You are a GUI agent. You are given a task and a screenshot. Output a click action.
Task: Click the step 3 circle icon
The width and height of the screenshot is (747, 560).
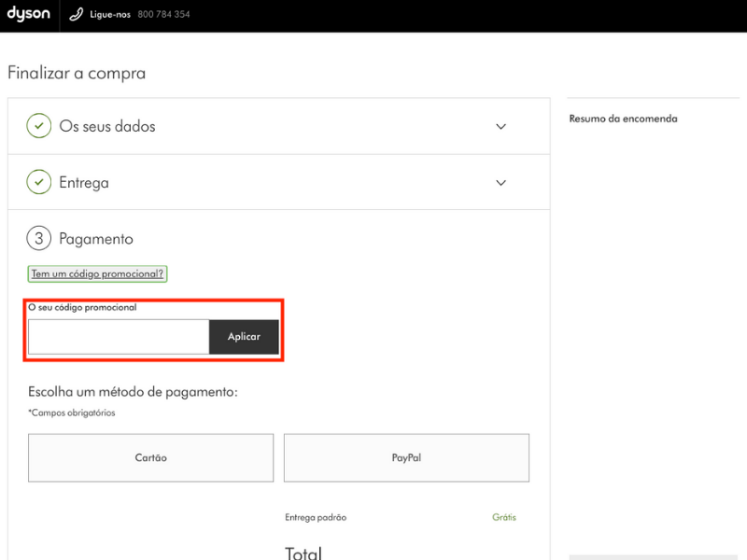39,238
